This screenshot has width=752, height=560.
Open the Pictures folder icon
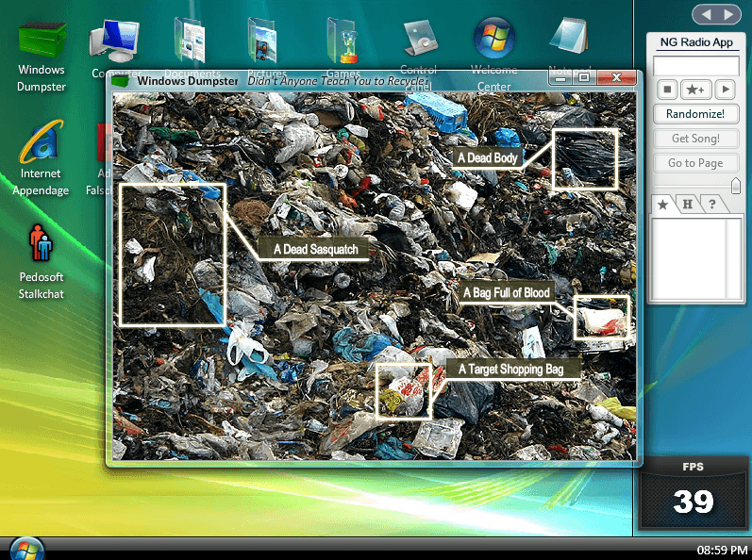pyautogui.click(x=263, y=47)
